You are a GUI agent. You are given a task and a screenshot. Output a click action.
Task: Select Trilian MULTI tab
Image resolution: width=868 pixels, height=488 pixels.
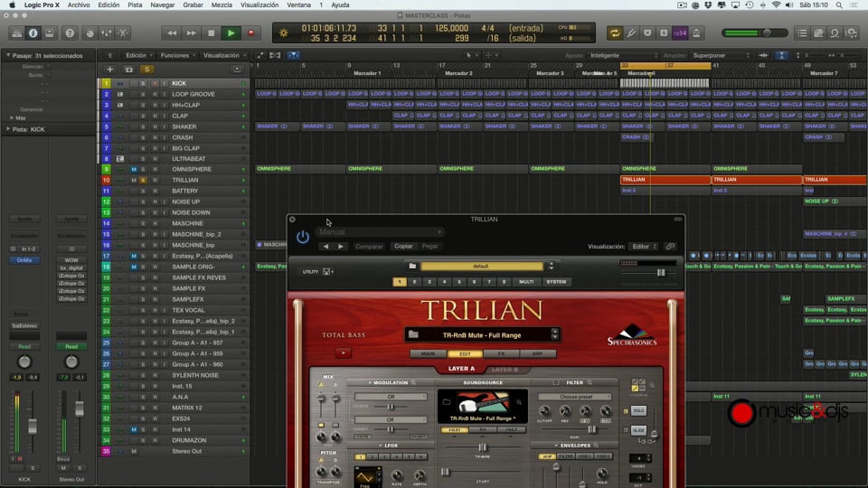(x=526, y=282)
